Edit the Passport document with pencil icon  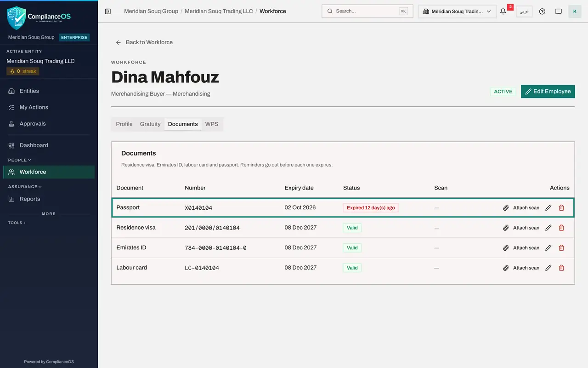point(548,208)
